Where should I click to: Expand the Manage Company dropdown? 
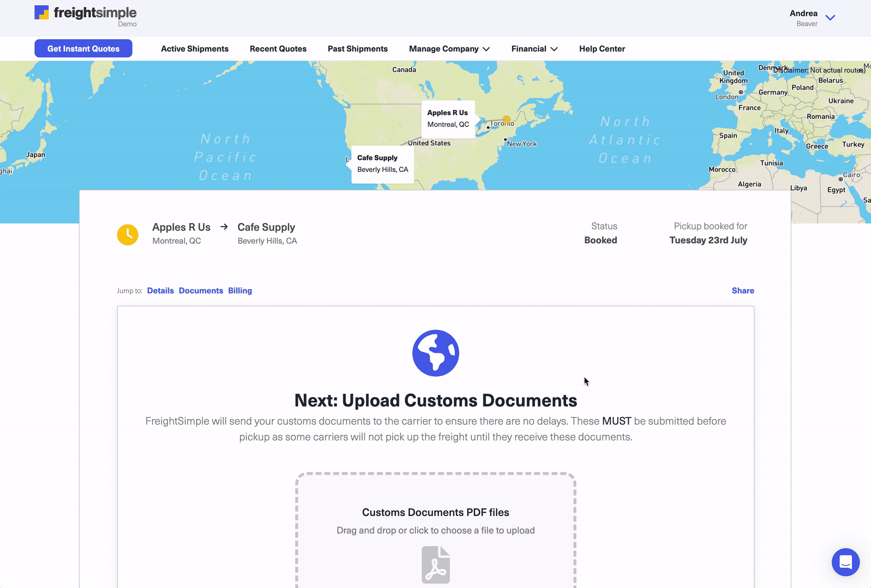pyautogui.click(x=449, y=49)
